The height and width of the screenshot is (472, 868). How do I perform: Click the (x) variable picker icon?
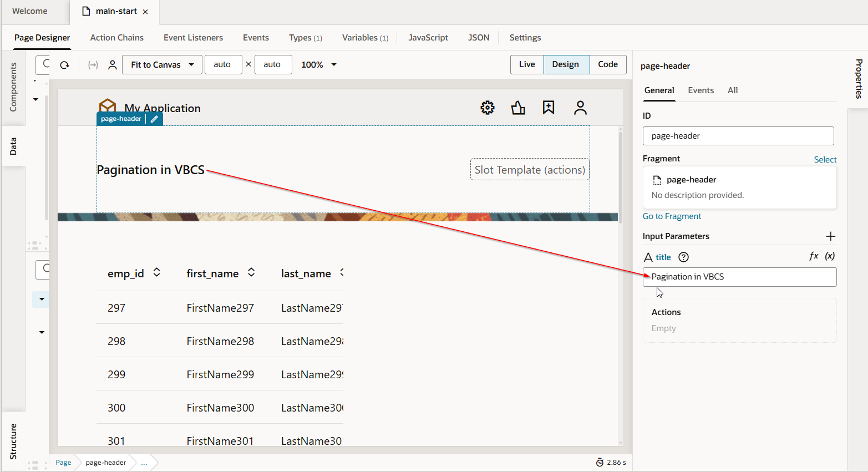830,256
